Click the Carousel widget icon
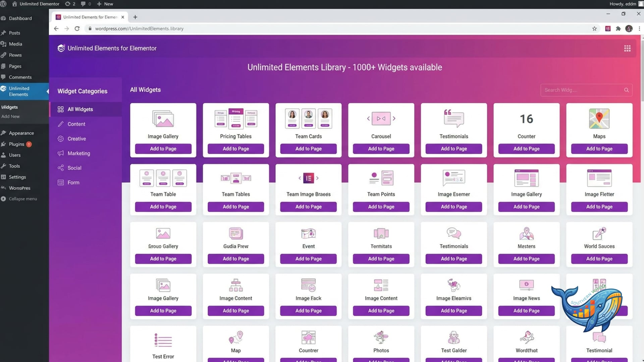Viewport: 644px width, 362px height. (381, 119)
